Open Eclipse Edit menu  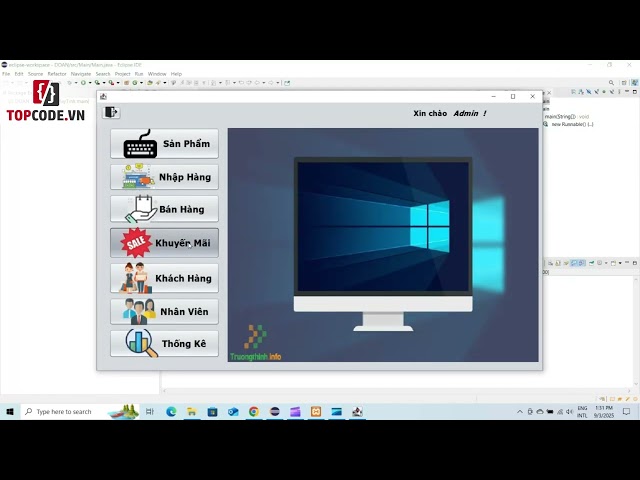[19, 74]
